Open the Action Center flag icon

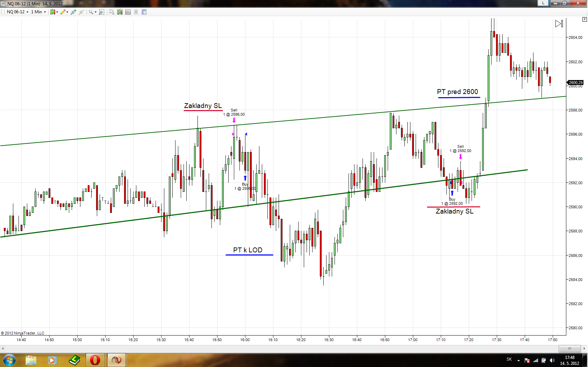527,360
